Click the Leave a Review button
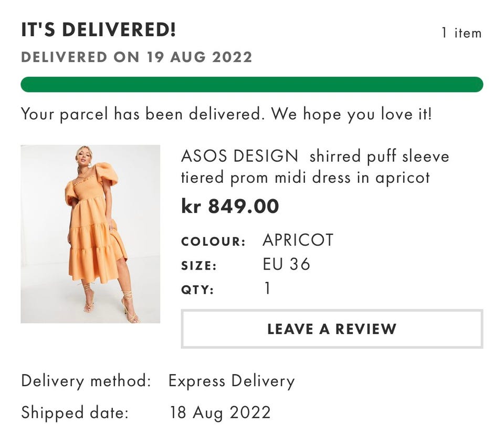The width and height of the screenshot is (504, 425). pyautogui.click(x=331, y=329)
